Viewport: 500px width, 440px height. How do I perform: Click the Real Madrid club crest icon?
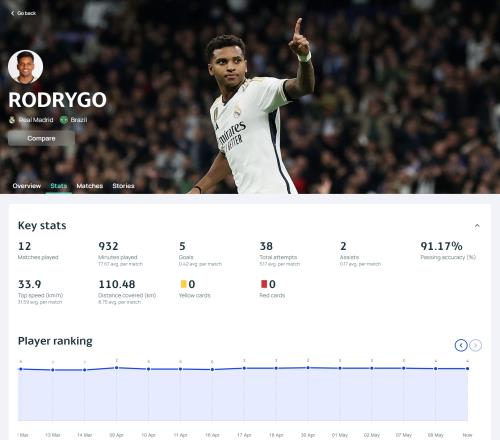(12, 120)
